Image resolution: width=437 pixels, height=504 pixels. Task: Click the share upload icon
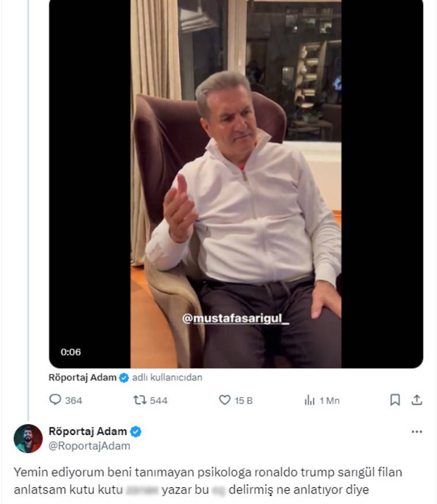point(417,400)
